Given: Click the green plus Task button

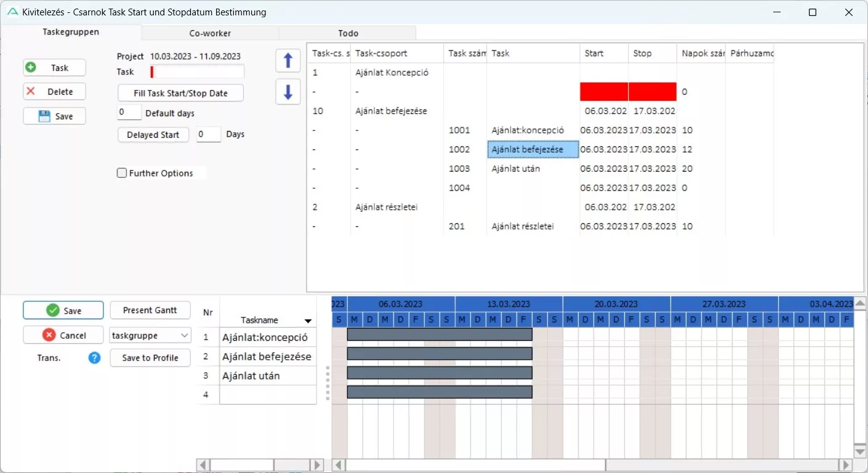Looking at the screenshot, I should tap(54, 68).
